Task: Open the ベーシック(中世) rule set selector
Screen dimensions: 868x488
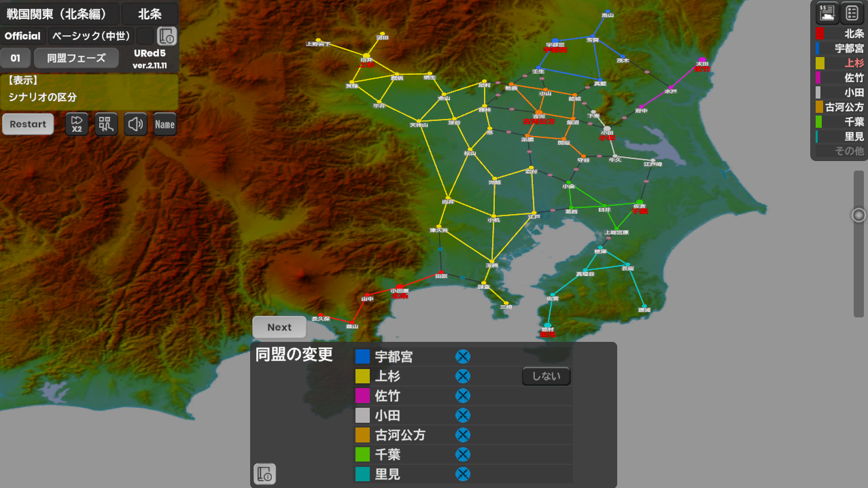Action: pos(92,36)
